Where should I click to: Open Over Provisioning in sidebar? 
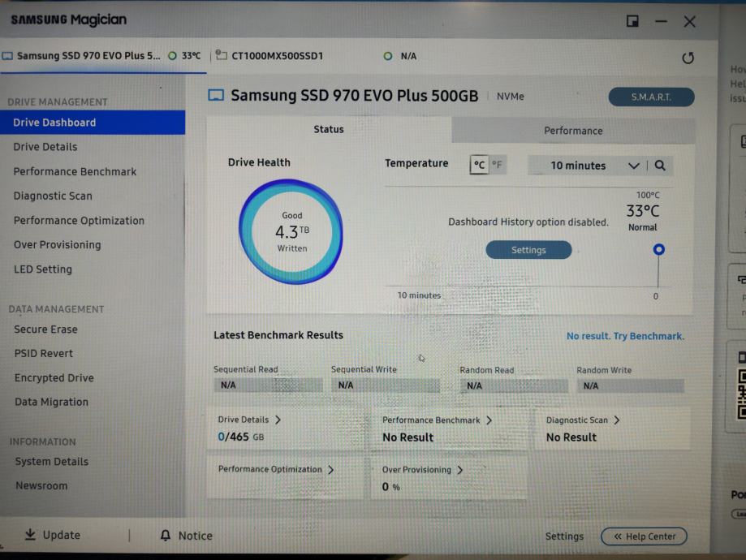57,245
